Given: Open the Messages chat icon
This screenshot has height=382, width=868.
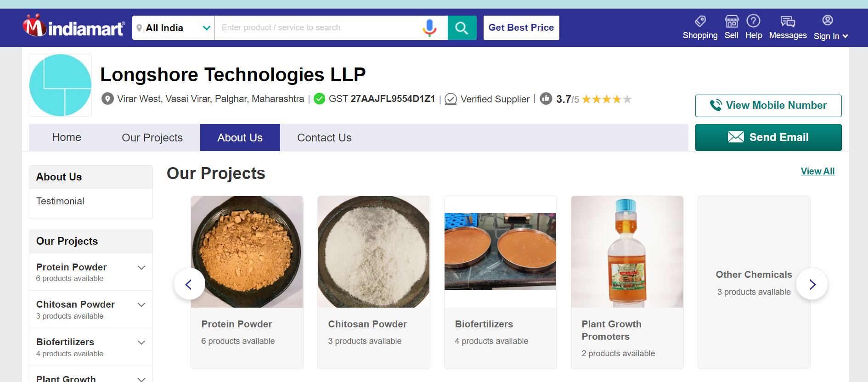Looking at the screenshot, I should pyautogui.click(x=788, y=22).
